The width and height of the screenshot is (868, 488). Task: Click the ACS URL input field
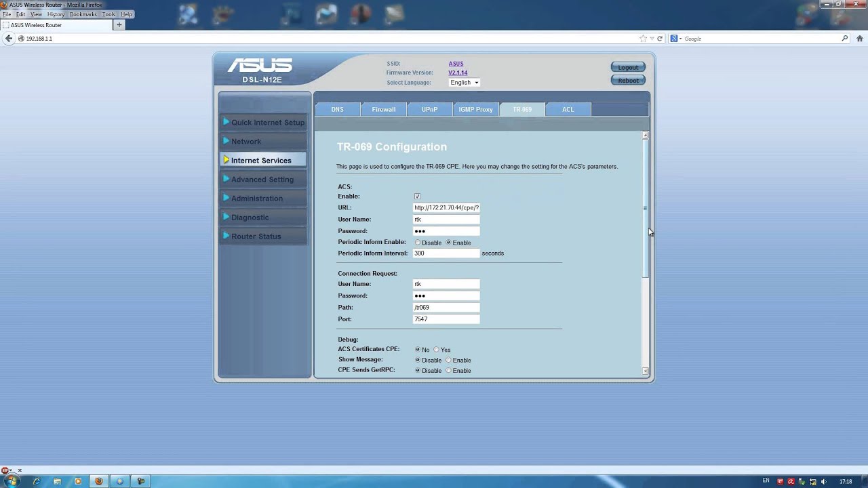coord(446,207)
